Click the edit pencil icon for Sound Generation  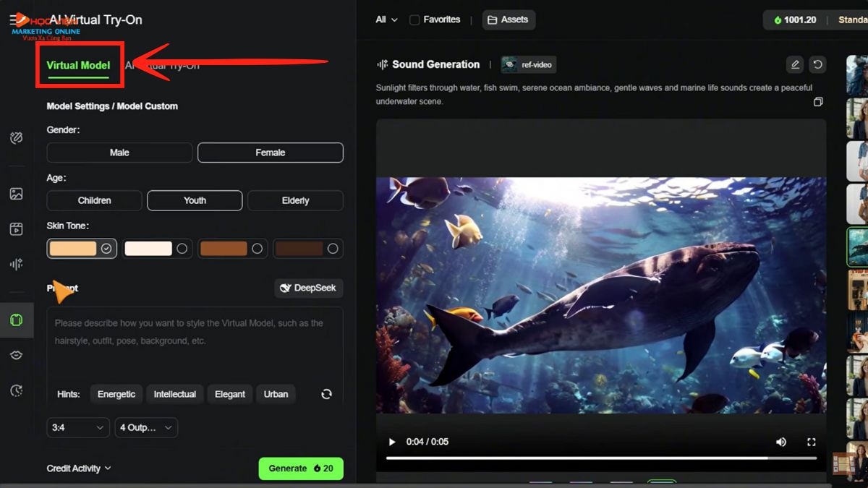coord(795,64)
